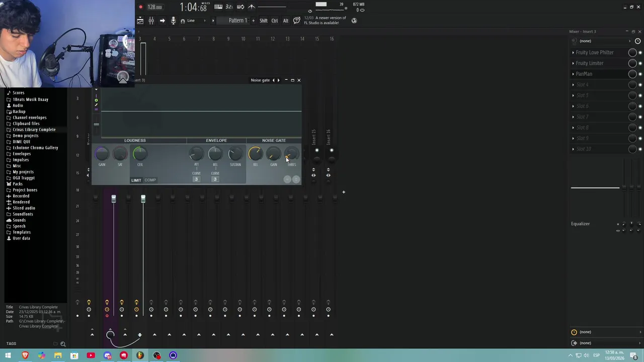The width and height of the screenshot is (644, 362).
Task: Click the Shift key button
Action: tap(264, 21)
